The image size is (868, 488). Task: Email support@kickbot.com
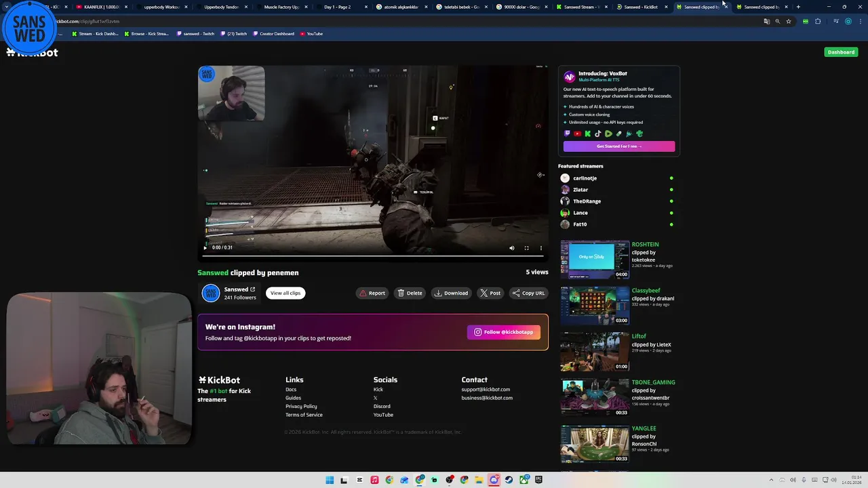point(486,390)
